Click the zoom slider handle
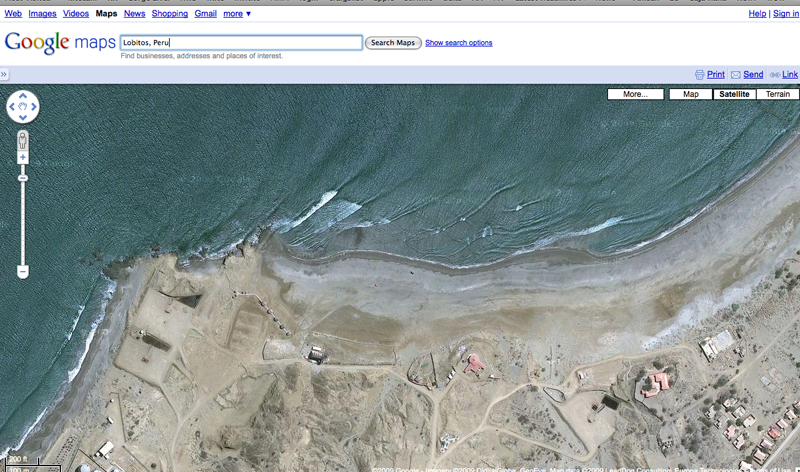 click(x=22, y=178)
